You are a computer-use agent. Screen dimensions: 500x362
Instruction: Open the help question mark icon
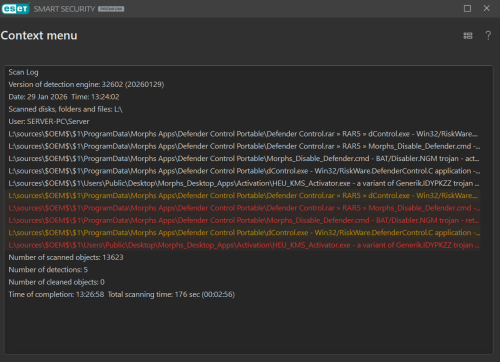488,35
